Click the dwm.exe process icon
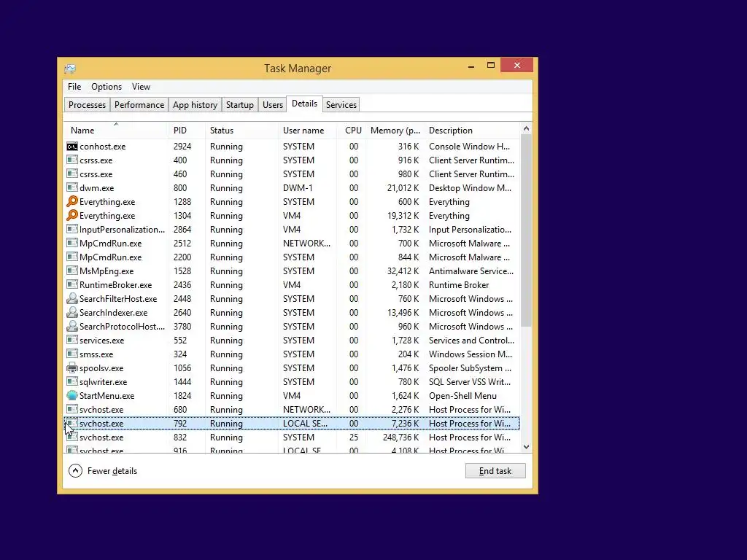This screenshot has height=560, width=747. tap(72, 187)
